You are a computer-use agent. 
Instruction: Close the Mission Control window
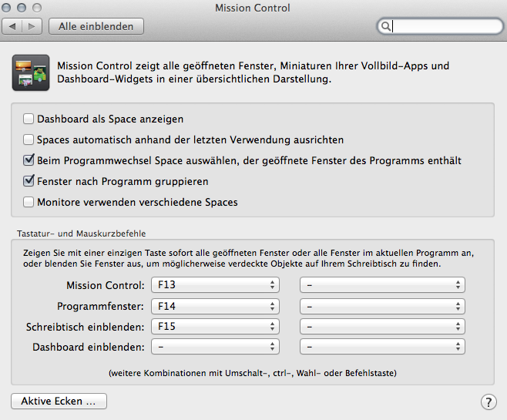click(x=6, y=8)
